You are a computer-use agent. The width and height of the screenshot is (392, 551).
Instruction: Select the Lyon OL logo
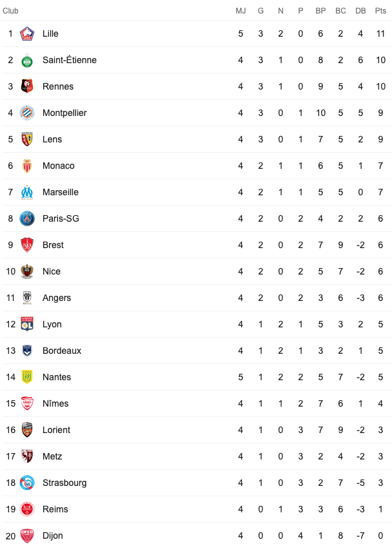(27, 324)
